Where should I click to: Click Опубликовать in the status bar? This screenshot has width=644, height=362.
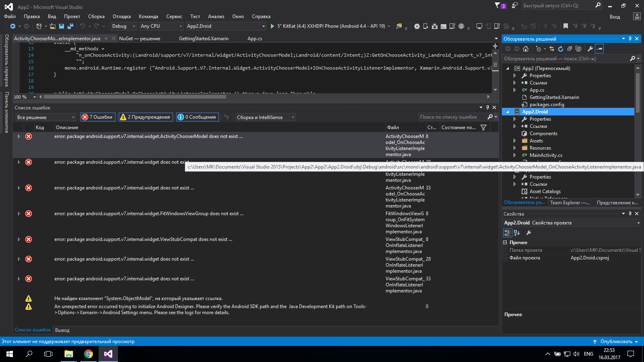point(616,341)
